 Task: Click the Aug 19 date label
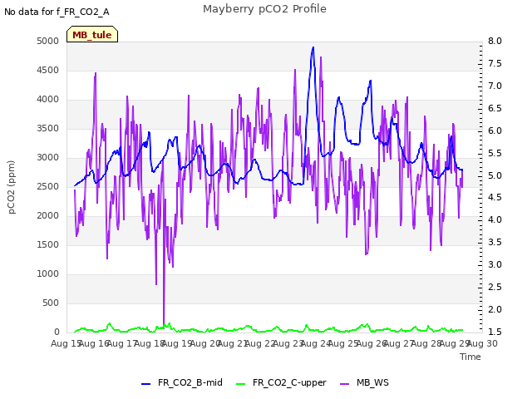177,343
